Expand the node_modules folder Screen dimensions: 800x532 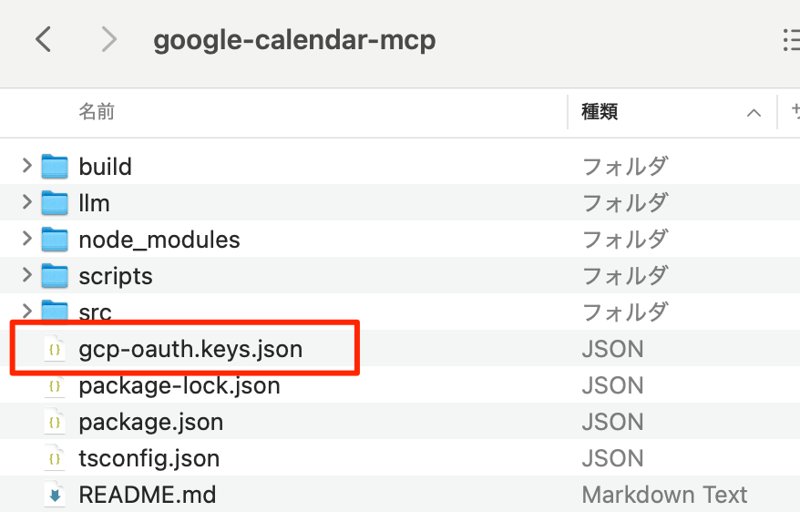[x=27, y=239]
